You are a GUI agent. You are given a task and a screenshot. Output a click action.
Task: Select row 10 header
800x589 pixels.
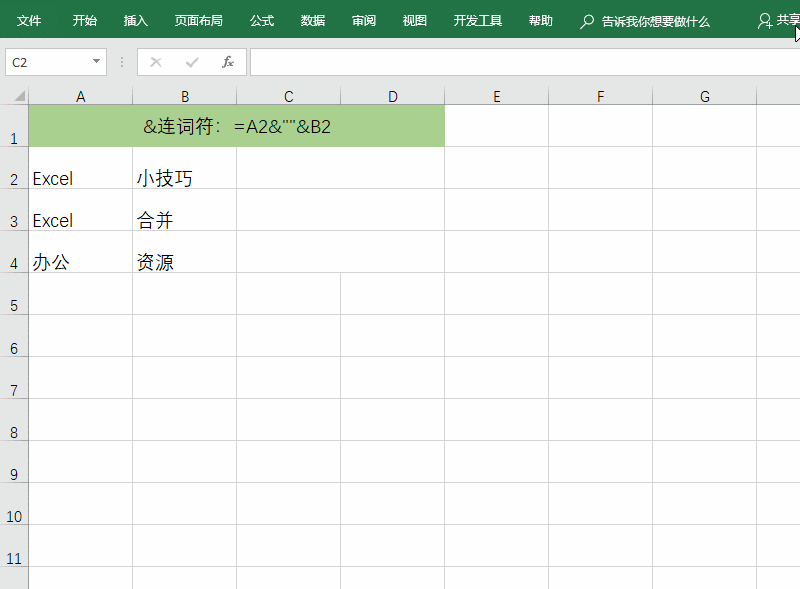point(14,504)
